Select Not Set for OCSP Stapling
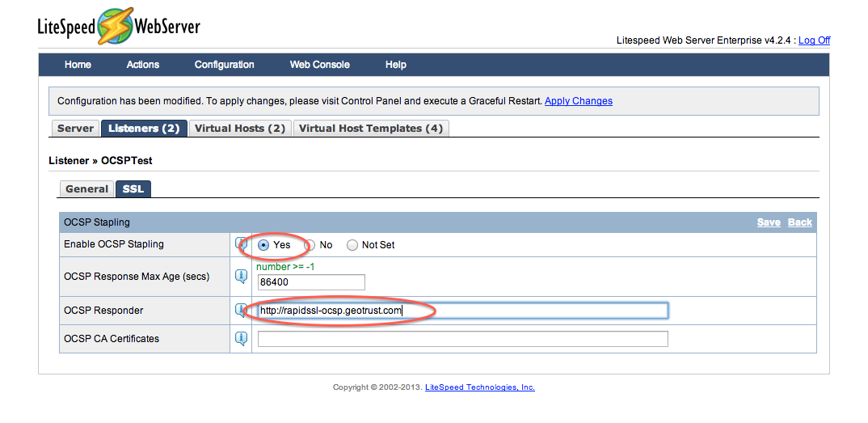This screenshot has width=868, height=423. click(352, 245)
